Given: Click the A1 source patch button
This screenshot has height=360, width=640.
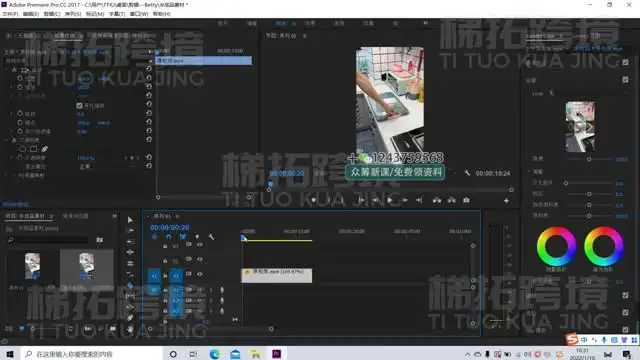Looking at the screenshot, I should [154, 290].
